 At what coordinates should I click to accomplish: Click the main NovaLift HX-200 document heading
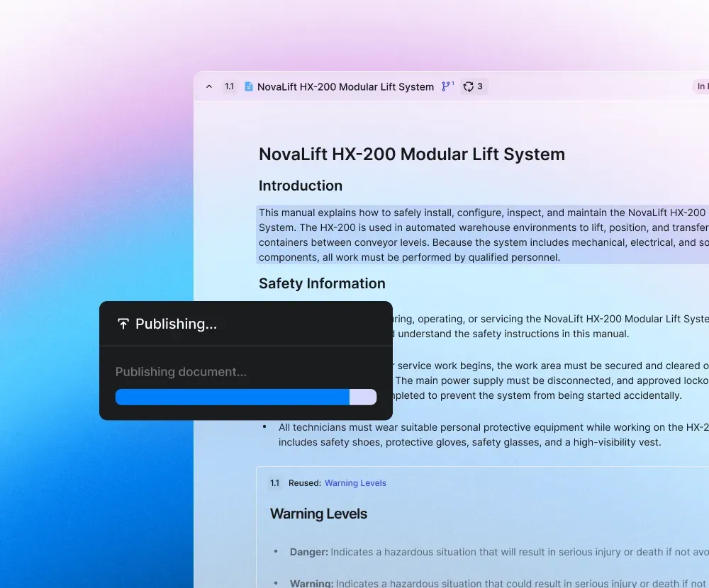tap(411, 154)
